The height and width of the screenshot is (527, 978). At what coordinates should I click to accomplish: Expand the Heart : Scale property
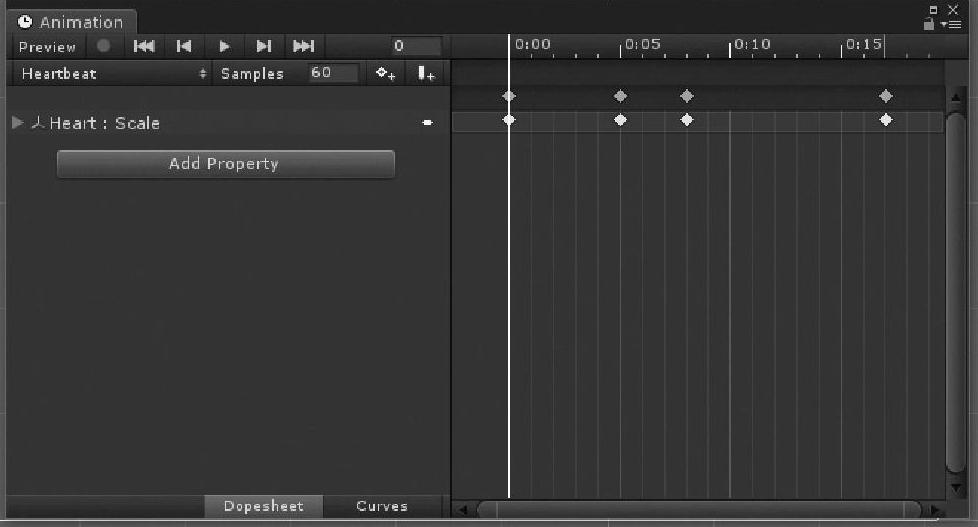pos(17,122)
